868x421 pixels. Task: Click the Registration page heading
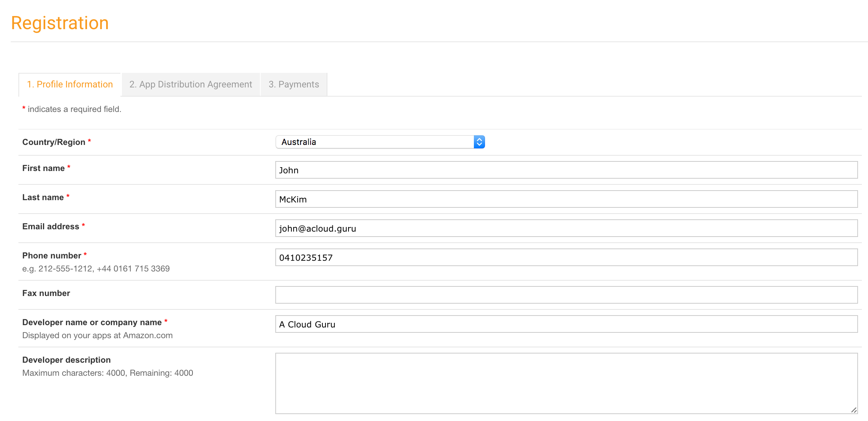60,23
